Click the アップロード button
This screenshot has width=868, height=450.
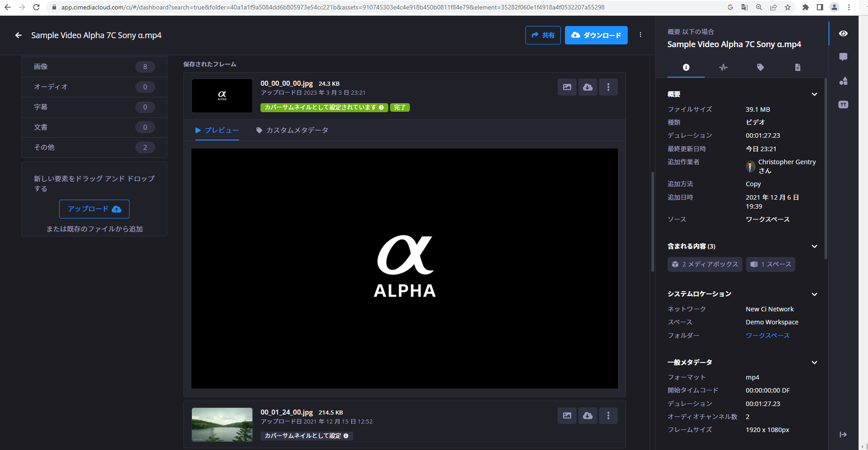tap(94, 209)
